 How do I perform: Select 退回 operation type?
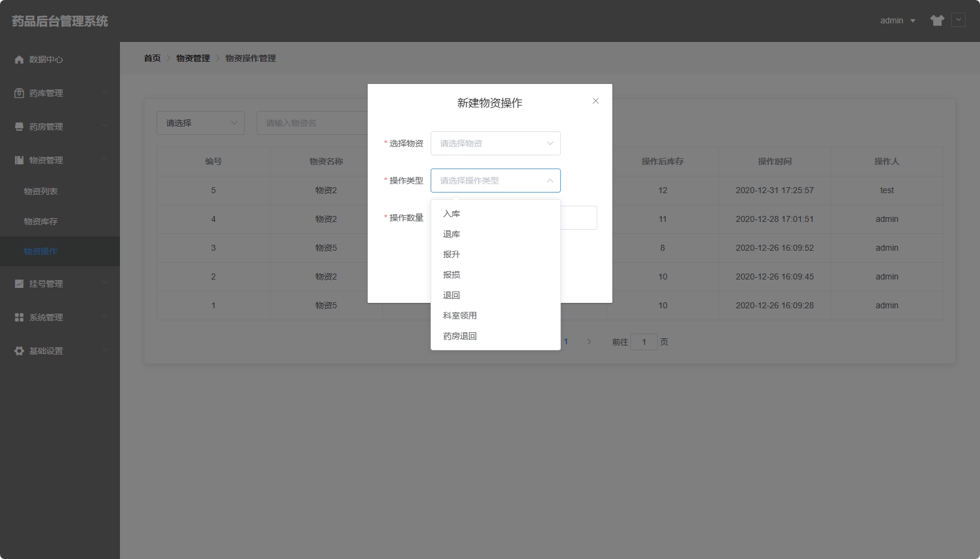pos(495,295)
